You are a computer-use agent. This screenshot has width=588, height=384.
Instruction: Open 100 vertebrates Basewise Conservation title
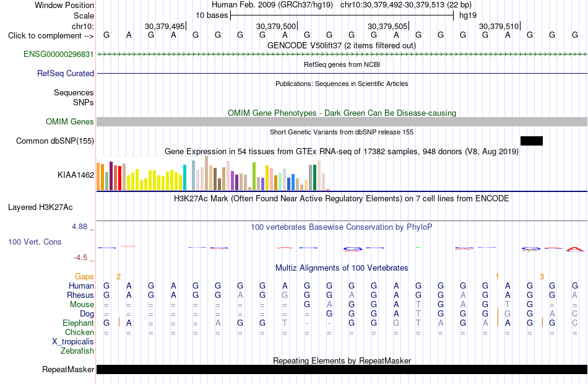pos(341,227)
